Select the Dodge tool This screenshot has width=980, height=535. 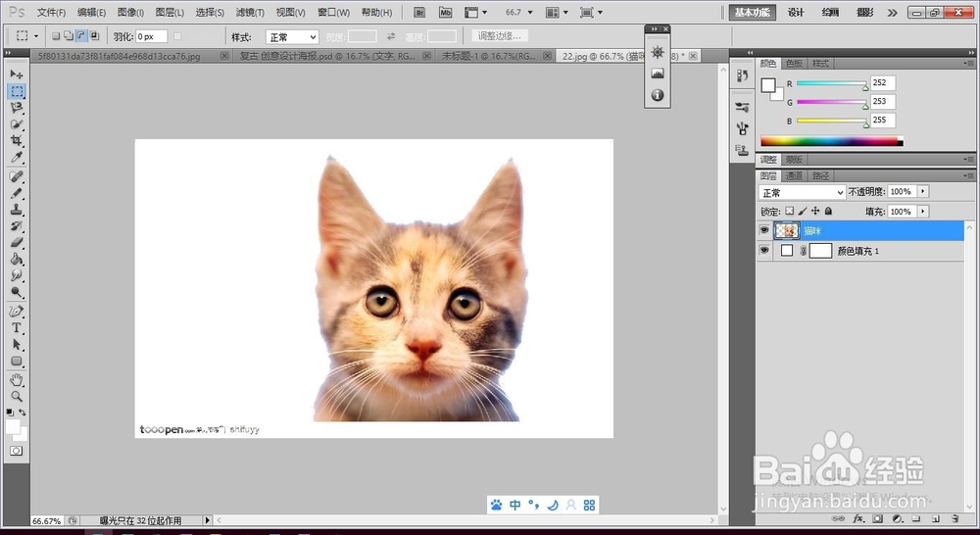click(17, 292)
